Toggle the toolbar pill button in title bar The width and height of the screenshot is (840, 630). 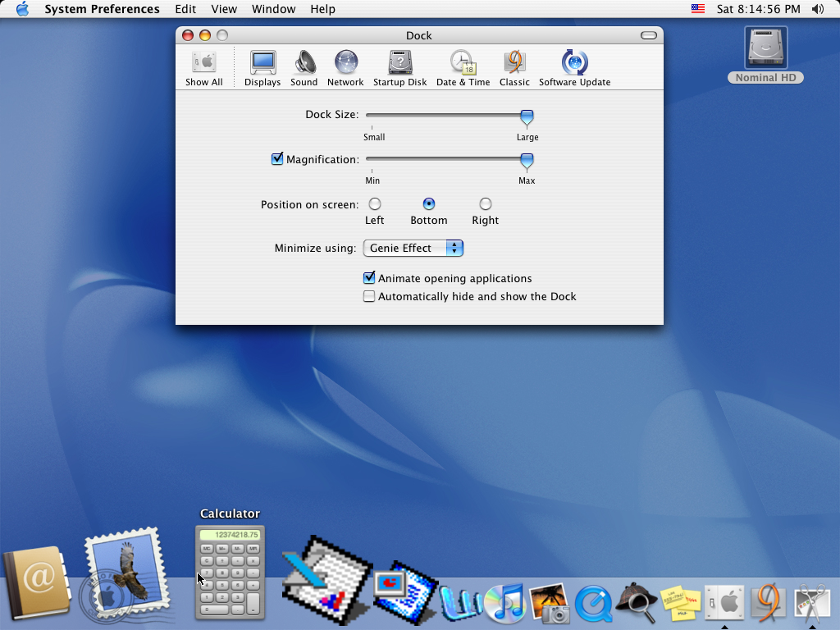649,35
